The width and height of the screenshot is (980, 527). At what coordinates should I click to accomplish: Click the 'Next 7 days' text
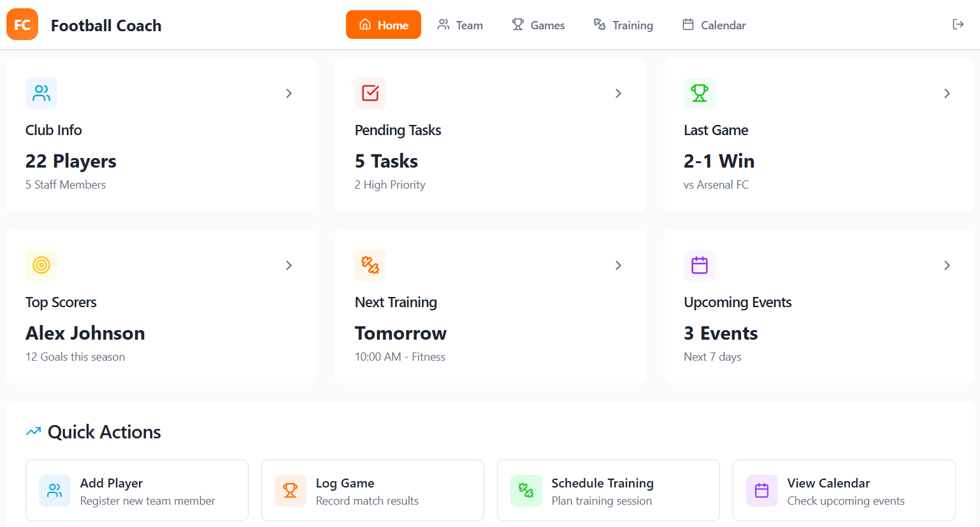point(712,357)
